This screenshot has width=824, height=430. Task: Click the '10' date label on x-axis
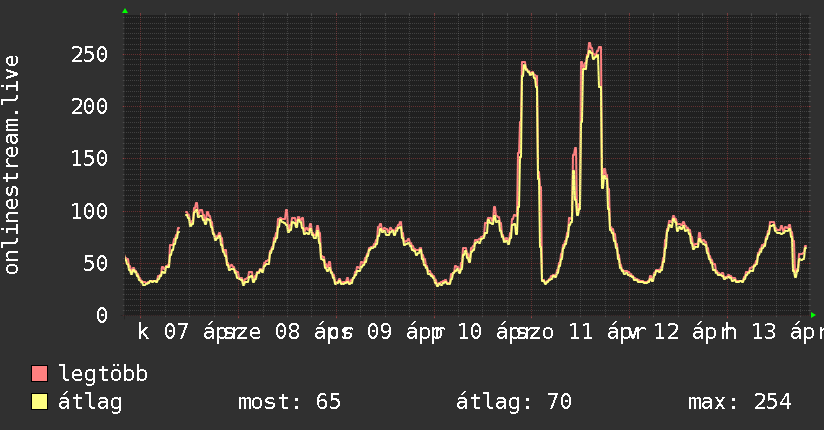[x=470, y=332]
